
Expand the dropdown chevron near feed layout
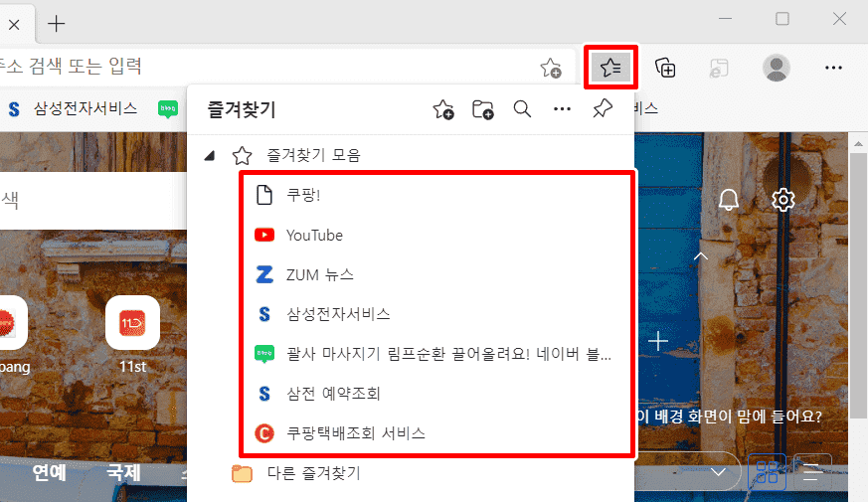point(719,472)
